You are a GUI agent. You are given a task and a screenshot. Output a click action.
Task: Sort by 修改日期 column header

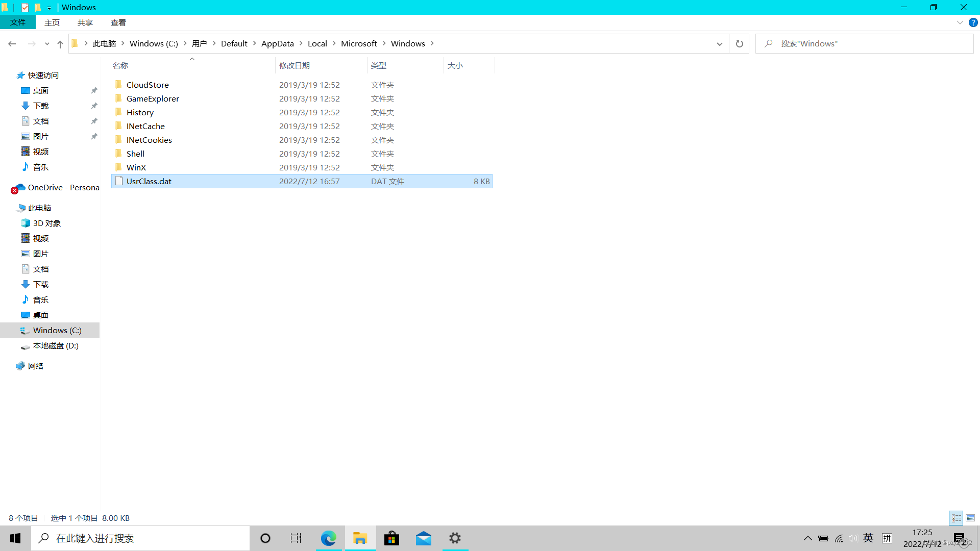pos(295,65)
